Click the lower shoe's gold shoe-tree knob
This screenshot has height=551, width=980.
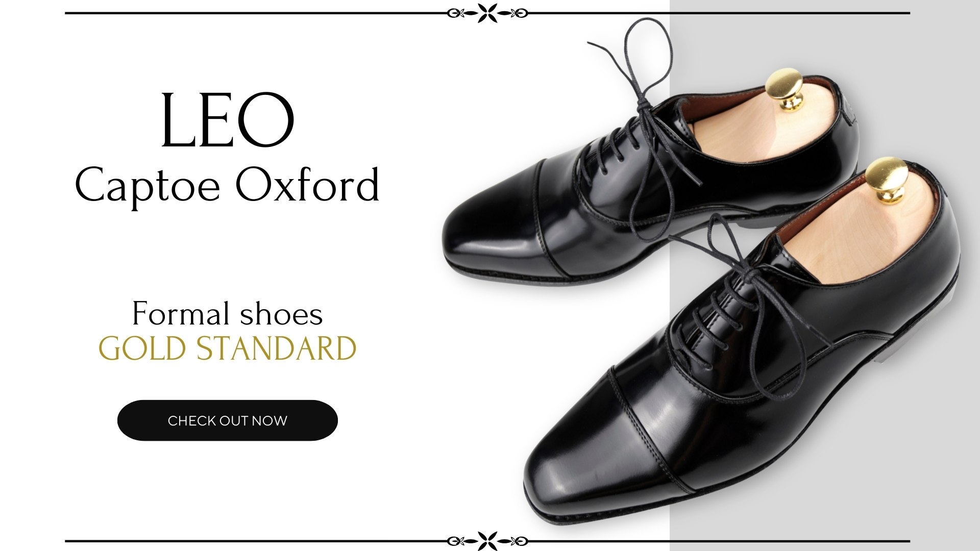[887, 180]
